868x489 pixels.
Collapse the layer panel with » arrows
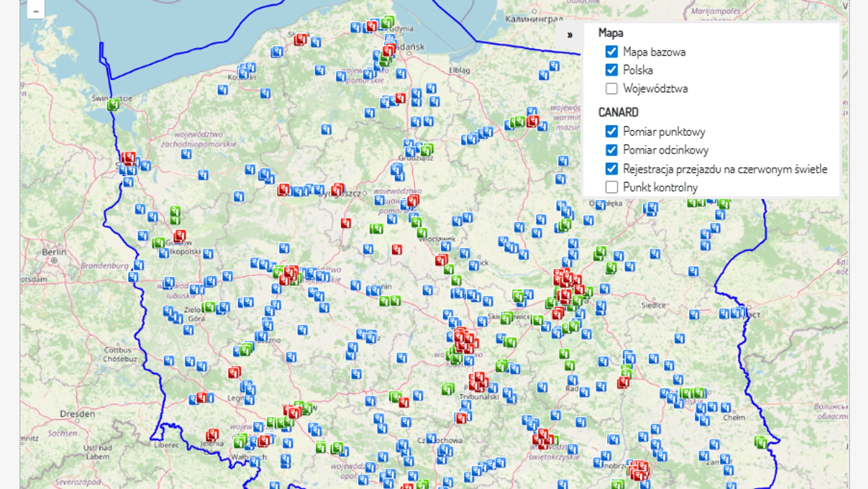(570, 35)
